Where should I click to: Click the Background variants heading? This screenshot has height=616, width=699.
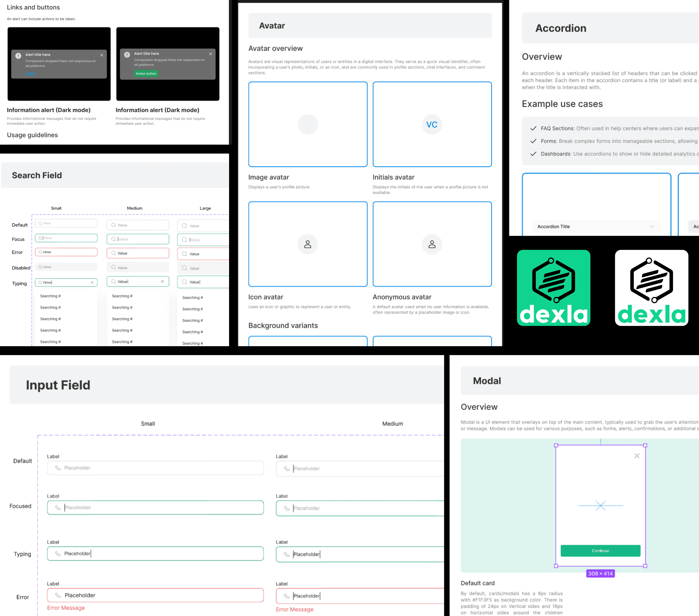[x=283, y=326]
